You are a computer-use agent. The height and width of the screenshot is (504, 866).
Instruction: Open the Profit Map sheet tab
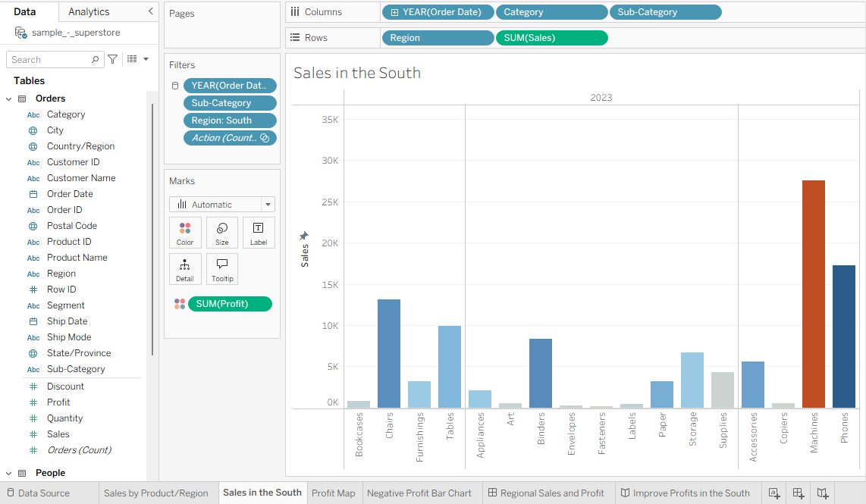click(x=333, y=493)
